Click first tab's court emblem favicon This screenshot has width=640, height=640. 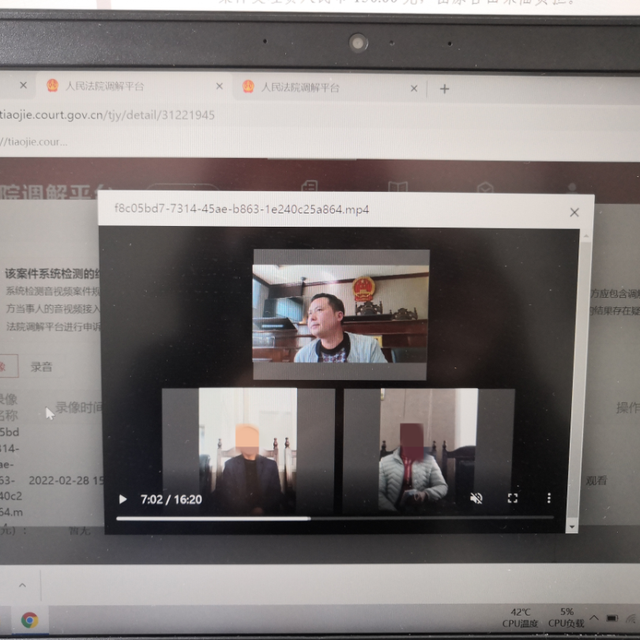pyautogui.click(x=52, y=86)
